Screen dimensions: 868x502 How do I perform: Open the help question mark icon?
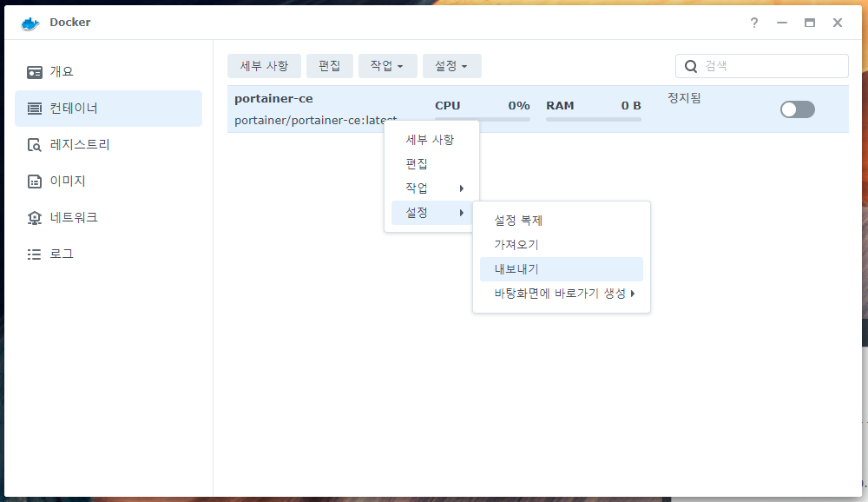pos(754,23)
